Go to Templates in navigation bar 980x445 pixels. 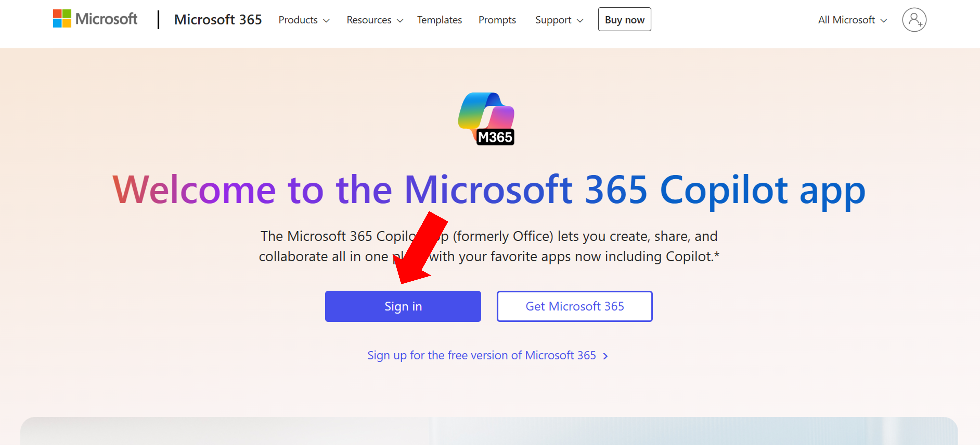[439, 20]
